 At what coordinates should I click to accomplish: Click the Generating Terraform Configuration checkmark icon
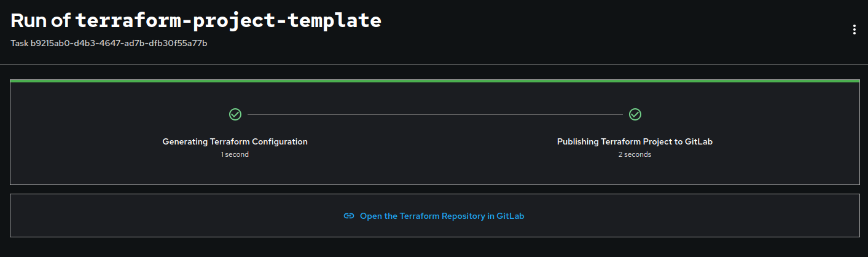pos(235,114)
